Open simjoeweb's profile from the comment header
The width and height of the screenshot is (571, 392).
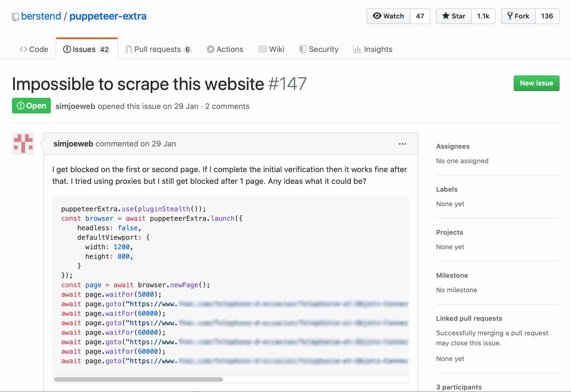pyautogui.click(x=73, y=144)
